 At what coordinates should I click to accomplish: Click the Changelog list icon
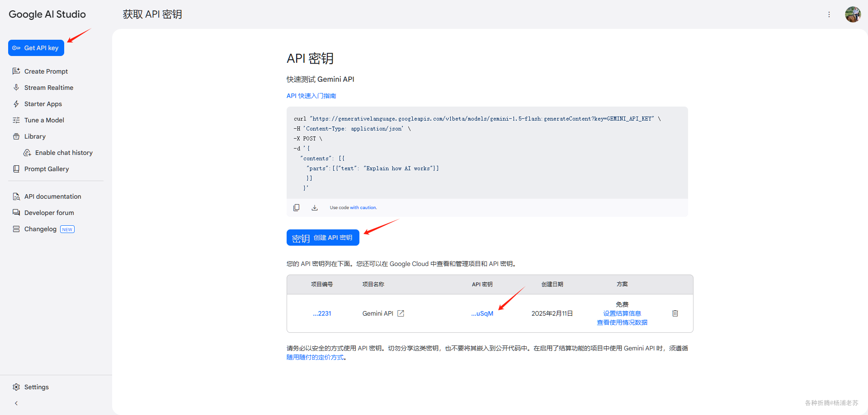coord(16,229)
